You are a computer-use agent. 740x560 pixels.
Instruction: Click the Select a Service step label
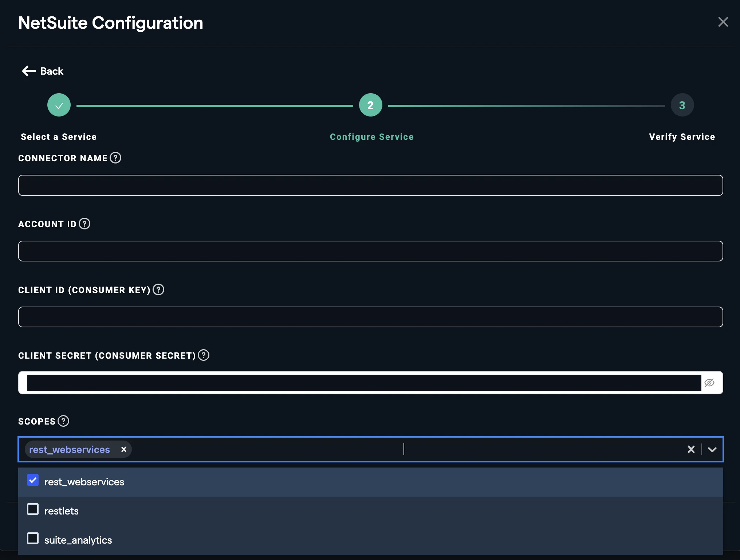[x=59, y=137]
